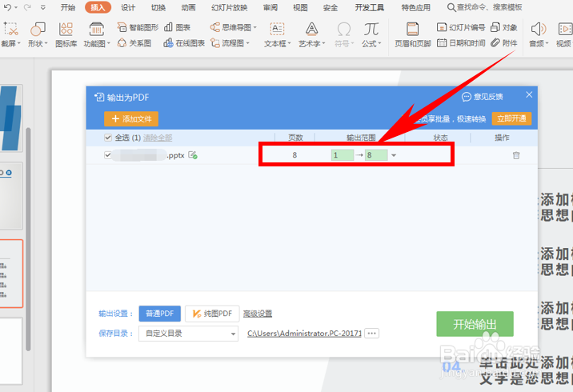Click the output range end page field
This screenshot has width=573, height=392.
tap(376, 155)
